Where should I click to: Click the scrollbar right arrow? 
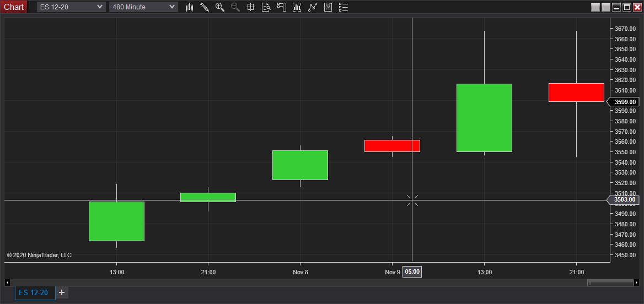coord(637,283)
